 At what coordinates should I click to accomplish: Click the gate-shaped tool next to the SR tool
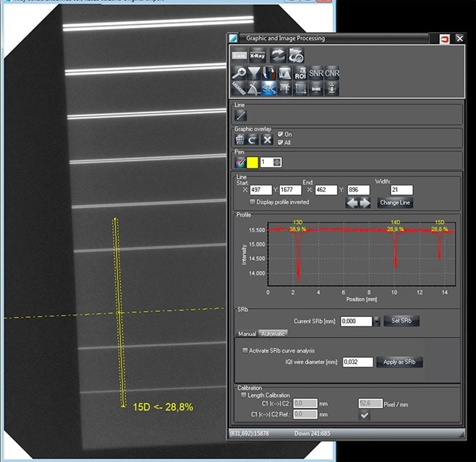click(x=284, y=89)
